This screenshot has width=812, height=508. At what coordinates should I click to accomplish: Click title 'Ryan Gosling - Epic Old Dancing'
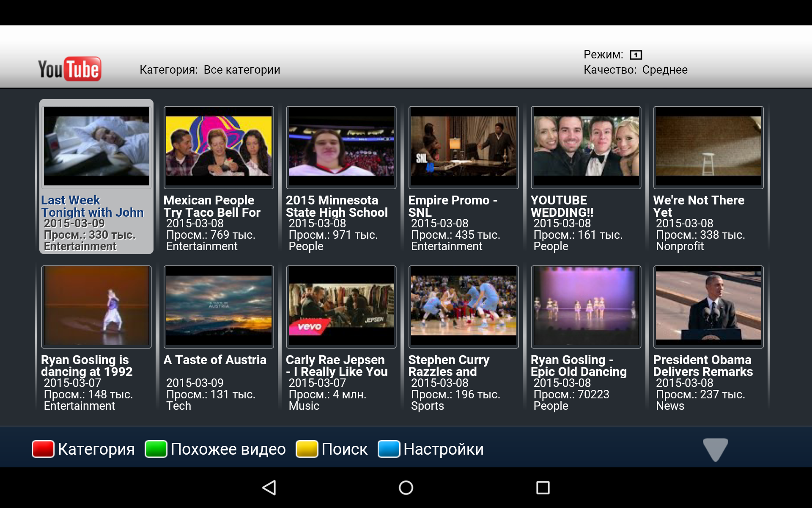(579, 366)
